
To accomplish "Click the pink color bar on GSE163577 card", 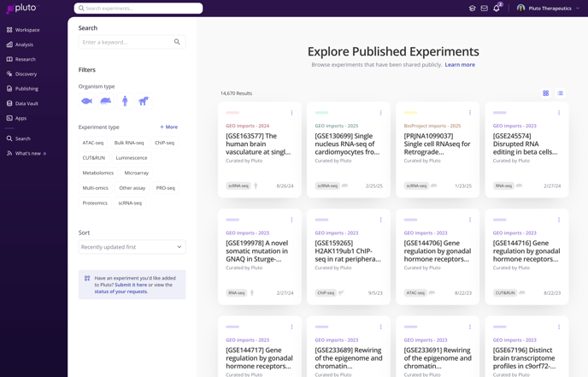I will [232, 113].
